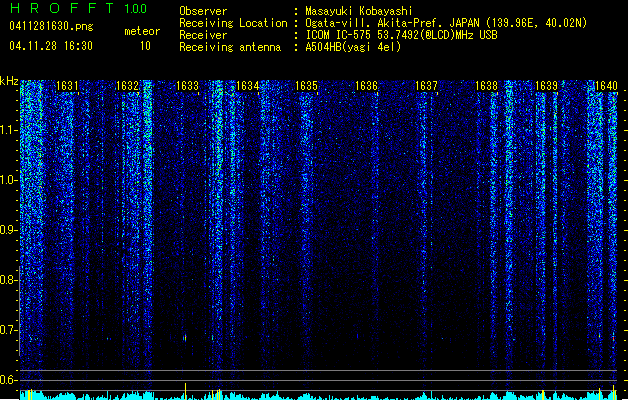Click the 1640 time marker
The width and height of the screenshot is (629, 400).
(606, 86)
